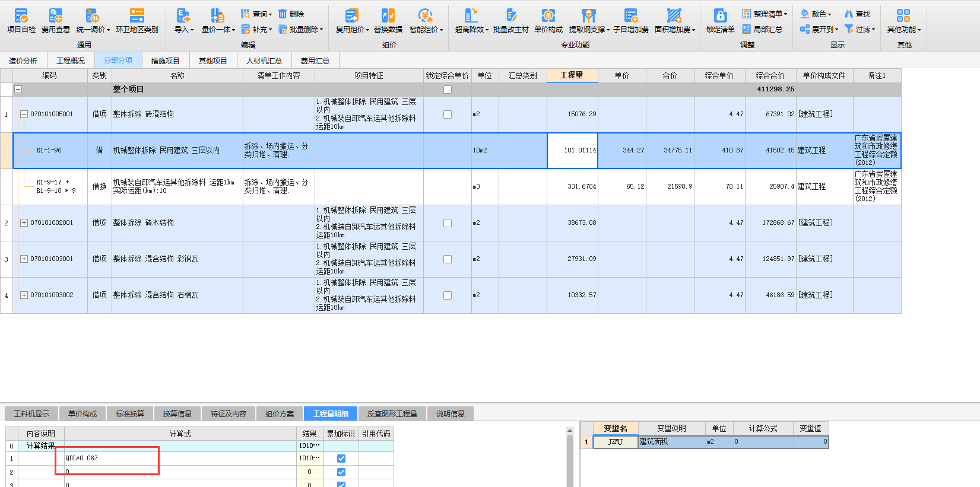
Task: Open the 说明信息 bottom tab
Action: pyautogui.click(x=451, y=413)
